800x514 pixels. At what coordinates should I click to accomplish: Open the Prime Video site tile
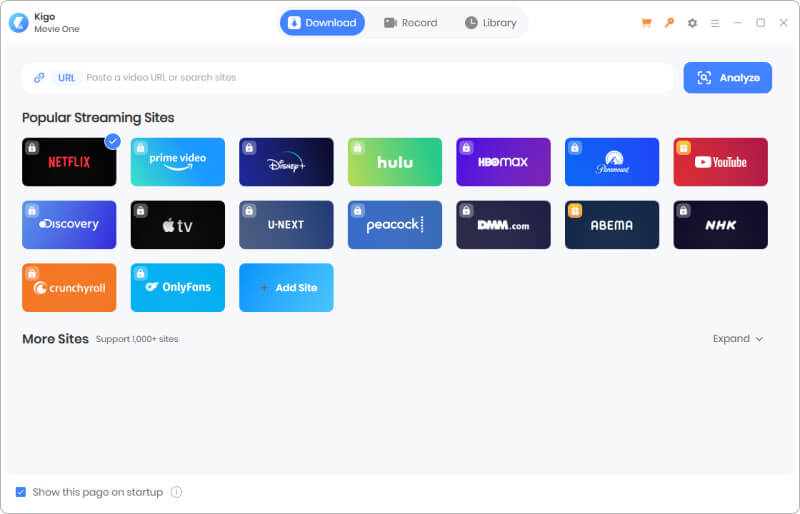[178, 162]
